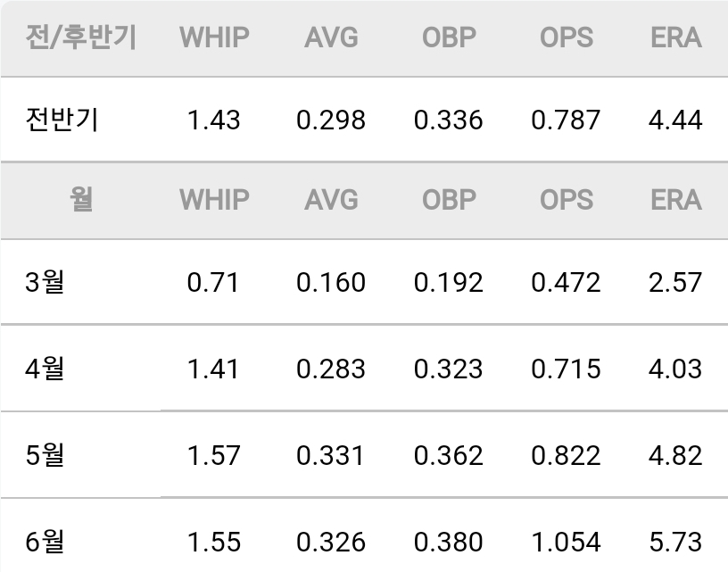Viewport: 728px width, 572px height.
Task: Click the 3월 WHIP value 0.71
Action: [213, 283]
